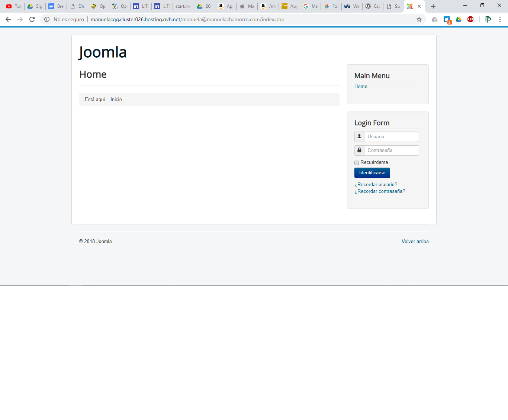The image size is (508, 420).
Task: Switch to the '201' Google Drive tab
Action: (x=205, y=6)
